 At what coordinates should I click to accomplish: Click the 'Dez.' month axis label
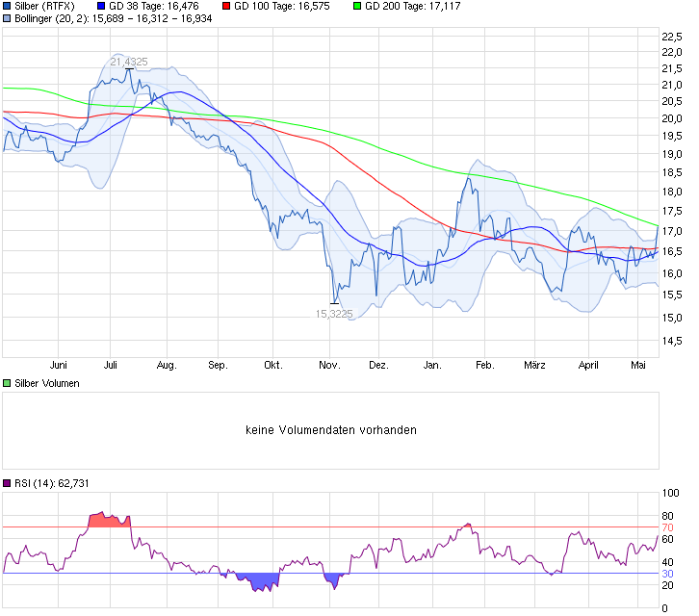(x=379, y=365)
